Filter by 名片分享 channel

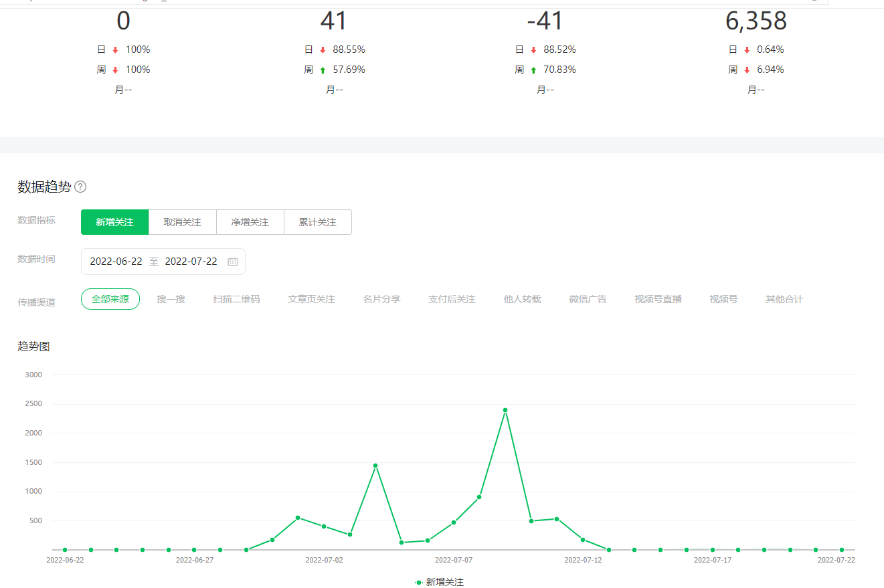pyautogui.click(x=381, y=299)
